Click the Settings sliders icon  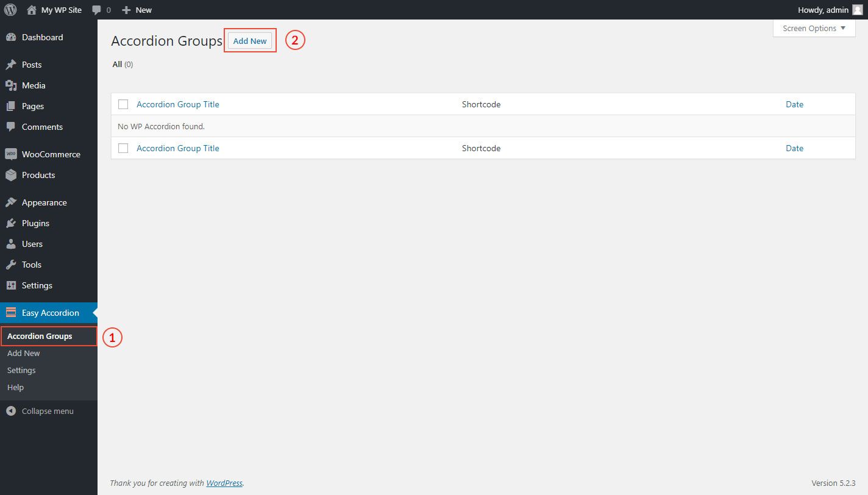pos(10,285)
